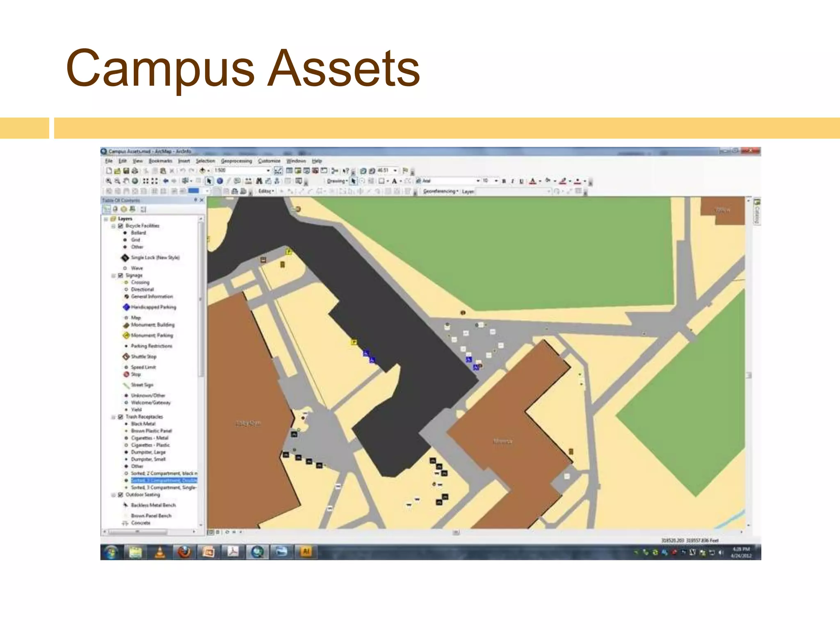Screen dimensions: 840x630
Task: Click the Full Extent globe icon
Action: coord(135,181)
